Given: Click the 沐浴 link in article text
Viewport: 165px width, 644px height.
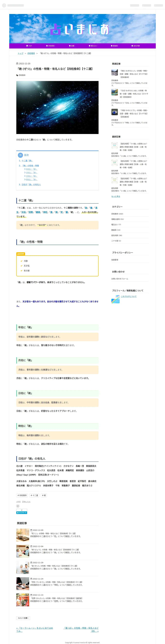Looking at the screenshot, I should click(24, 212).
